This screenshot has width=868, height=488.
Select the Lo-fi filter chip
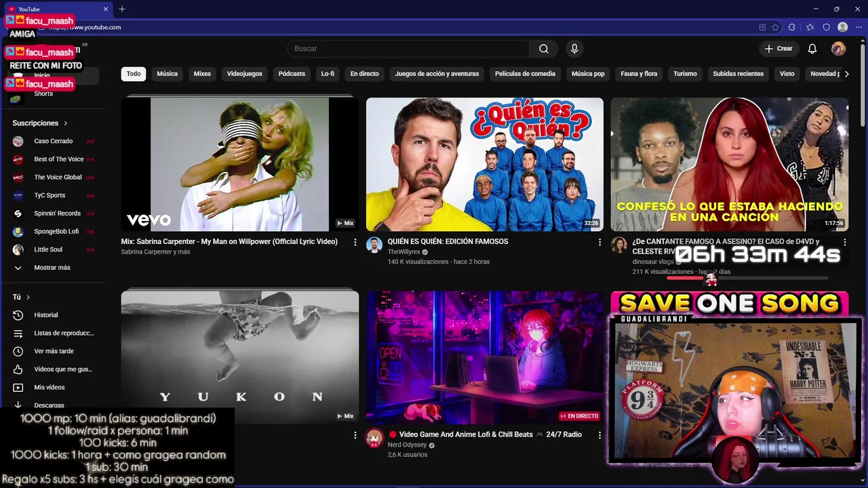(x=328, y=74)
